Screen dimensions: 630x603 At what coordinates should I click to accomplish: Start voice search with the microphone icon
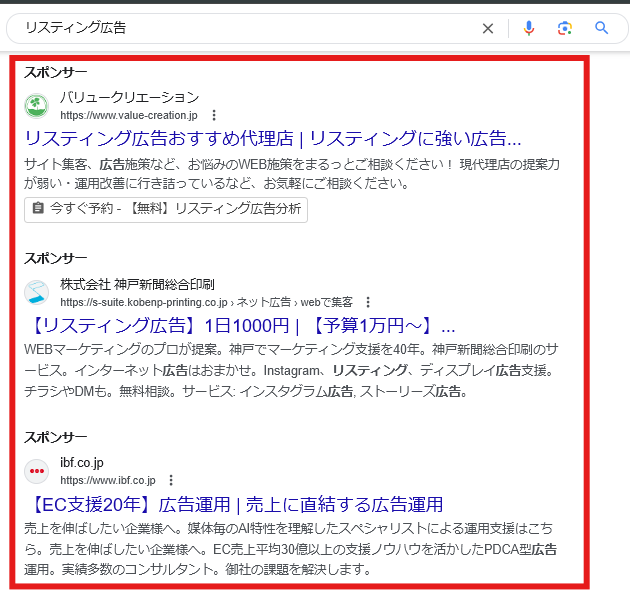coord(529,28)
